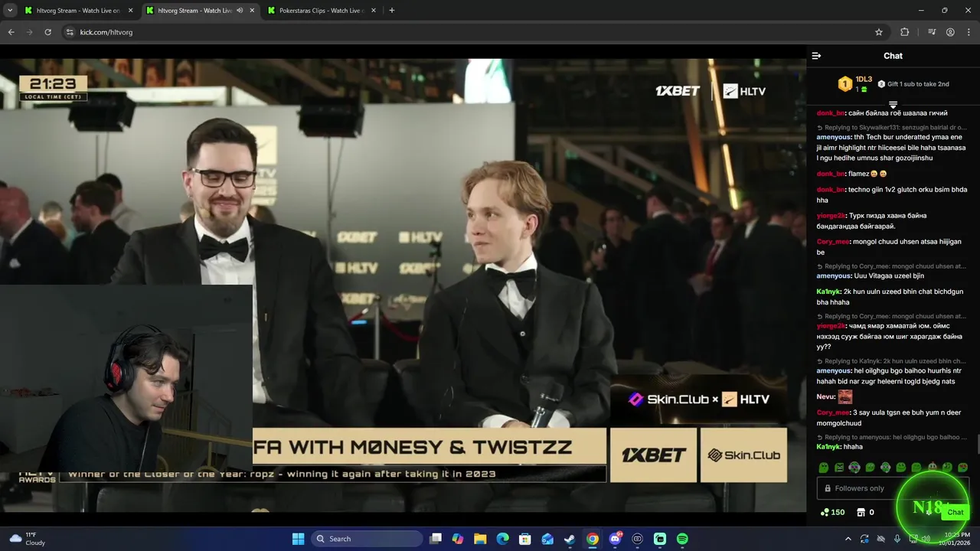Open the 'Replying to Skywalker131' reply reference
Viewport: 980px width, 551px height.
tap(892, 128)
